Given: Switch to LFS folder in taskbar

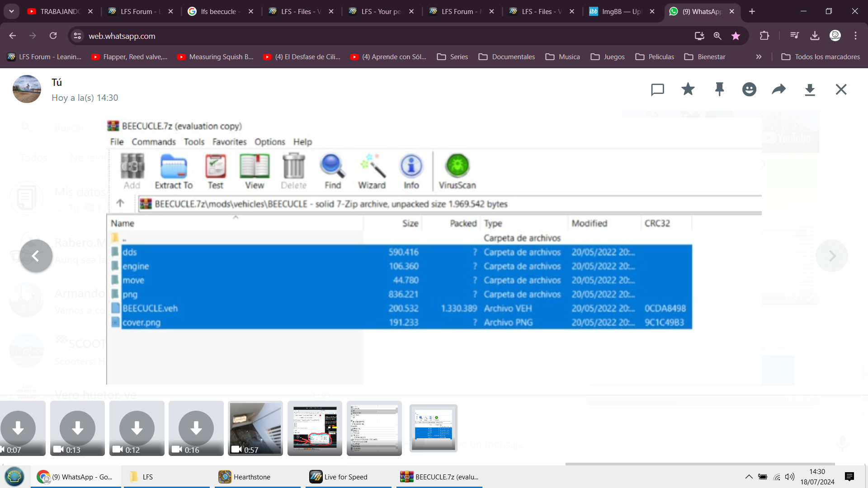Looking at the screenshot, I should [167, 477].
